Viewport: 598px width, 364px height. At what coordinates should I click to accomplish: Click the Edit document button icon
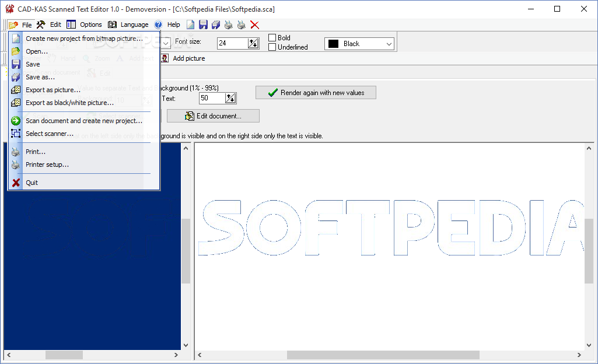pyautogui.click(x=190, y=116)
